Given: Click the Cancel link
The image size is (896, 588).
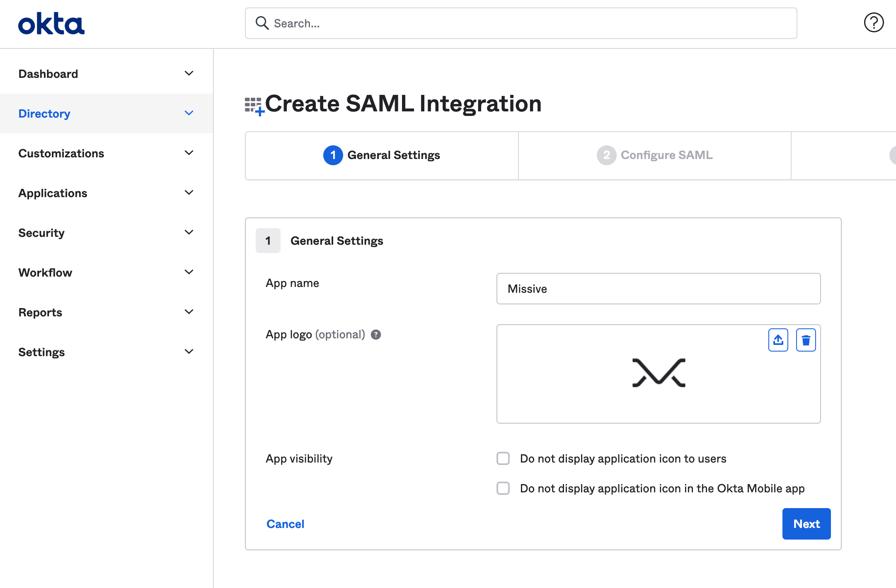Looking at the screenshot, I should [x=285, y=524].
